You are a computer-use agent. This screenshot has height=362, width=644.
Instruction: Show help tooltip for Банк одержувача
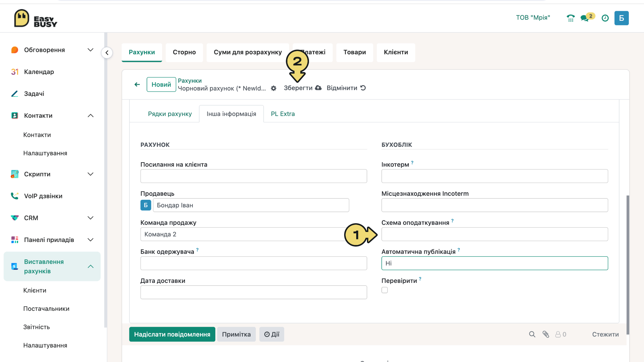click(x=197, y=250)
